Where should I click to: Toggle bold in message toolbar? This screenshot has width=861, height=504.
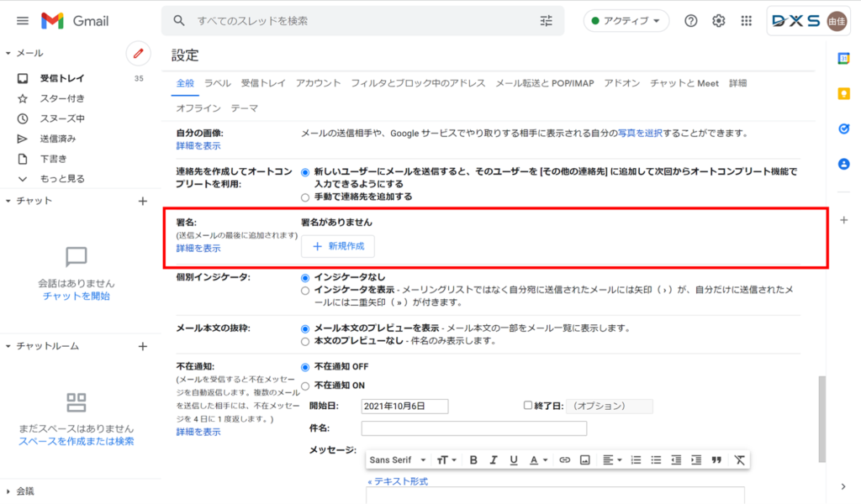pos(473,460)
